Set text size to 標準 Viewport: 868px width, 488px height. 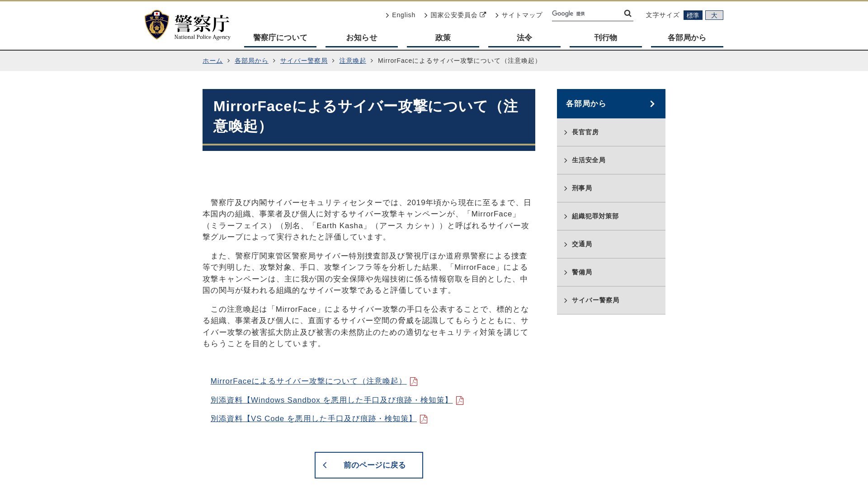[693, 15]
